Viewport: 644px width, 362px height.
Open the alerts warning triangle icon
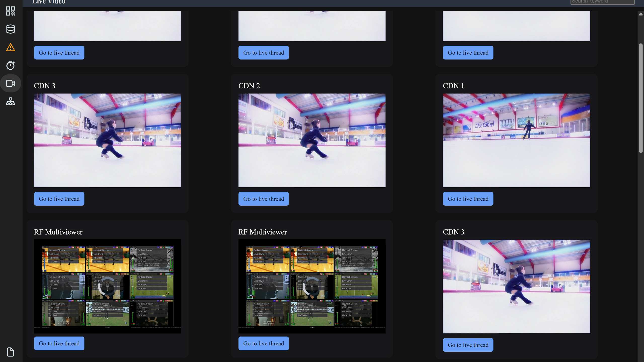[x=11, y=47]
